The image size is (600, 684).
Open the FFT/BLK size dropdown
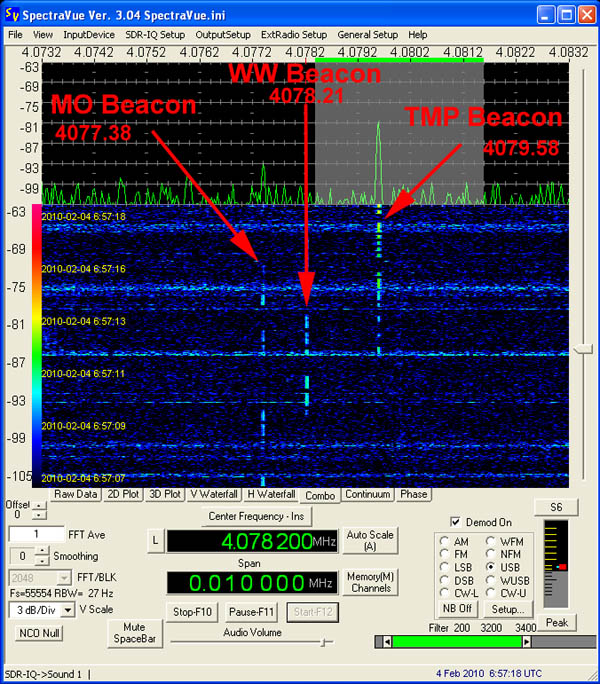point(64,578)
